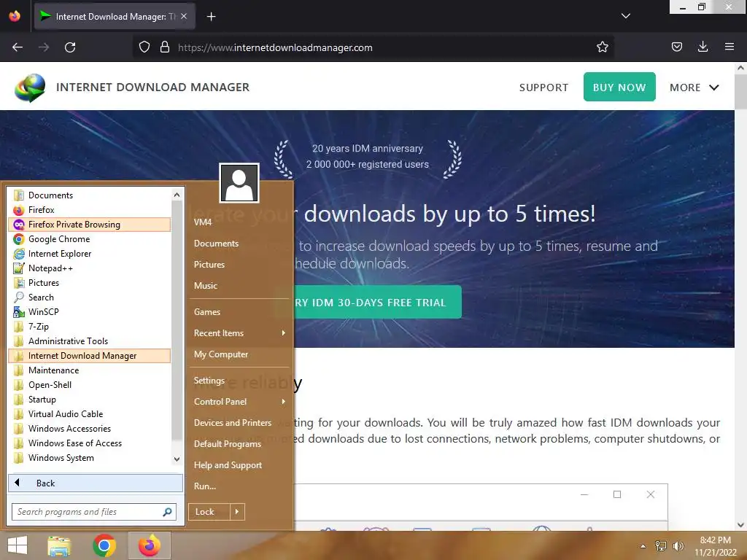The width and height of the screenshot is (747, 560).
Task: Open a new tab with the plus icon
Action: pos(211,17)
